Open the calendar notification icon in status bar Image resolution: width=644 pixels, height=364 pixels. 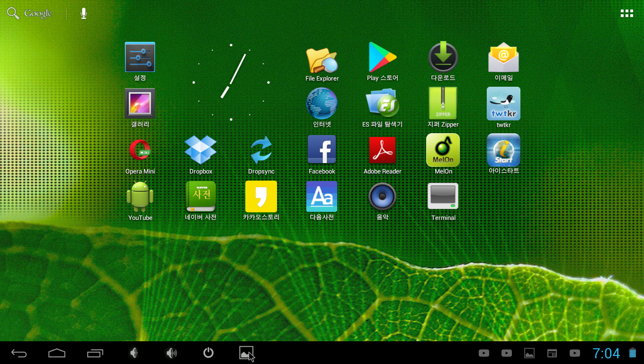pyautogui.click(x=552, y=353)
